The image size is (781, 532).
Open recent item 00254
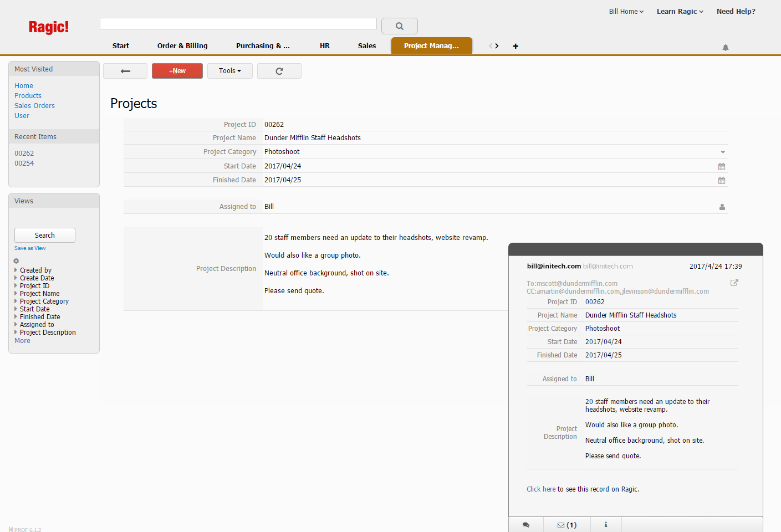(24, 163)
